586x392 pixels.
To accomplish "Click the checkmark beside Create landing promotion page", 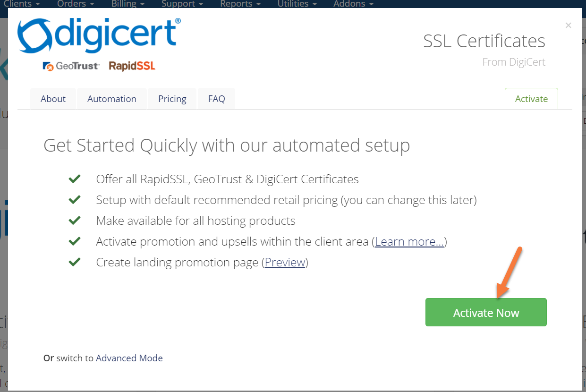I will coord(75,263).
